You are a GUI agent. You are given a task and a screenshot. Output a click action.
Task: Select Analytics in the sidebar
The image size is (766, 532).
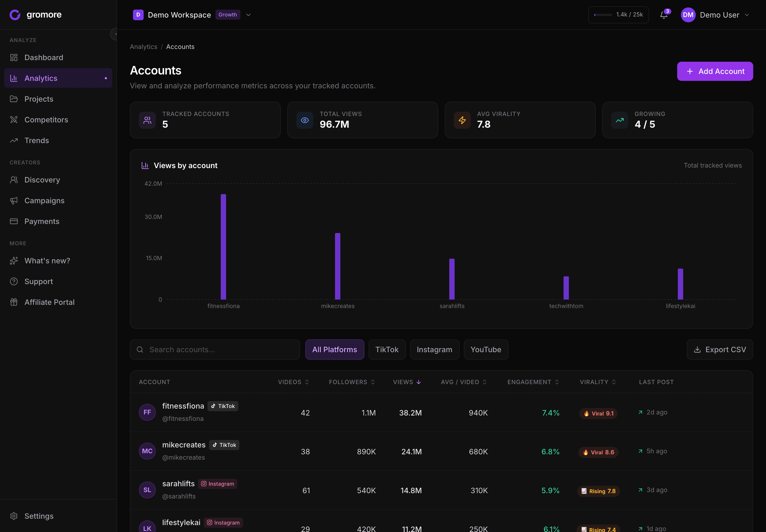coord(58,78)
